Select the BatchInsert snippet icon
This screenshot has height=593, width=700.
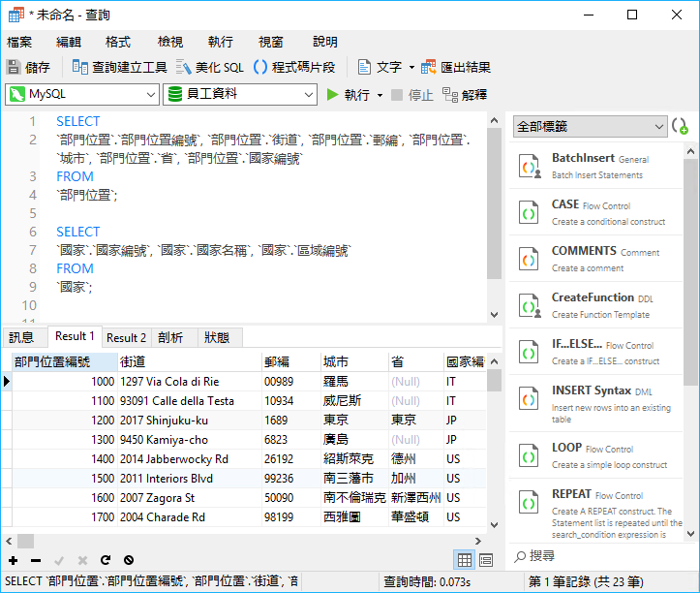530,167
